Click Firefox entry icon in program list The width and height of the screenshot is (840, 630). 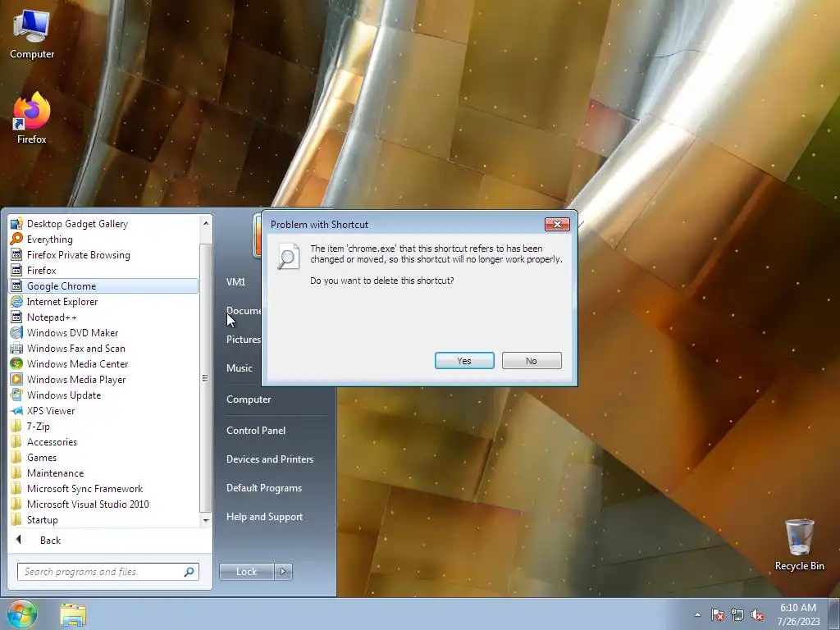pyautogui.click(x=16, y=270)
